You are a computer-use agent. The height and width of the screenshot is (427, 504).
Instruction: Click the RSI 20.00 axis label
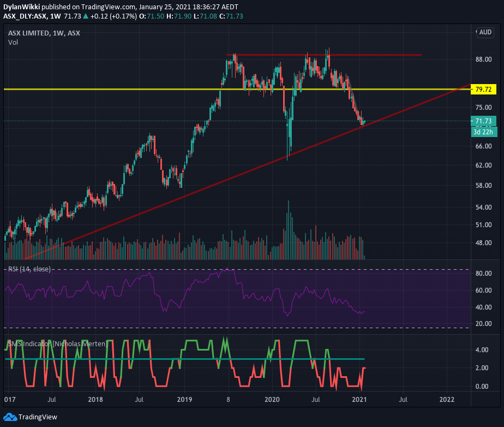pos(483,324)
